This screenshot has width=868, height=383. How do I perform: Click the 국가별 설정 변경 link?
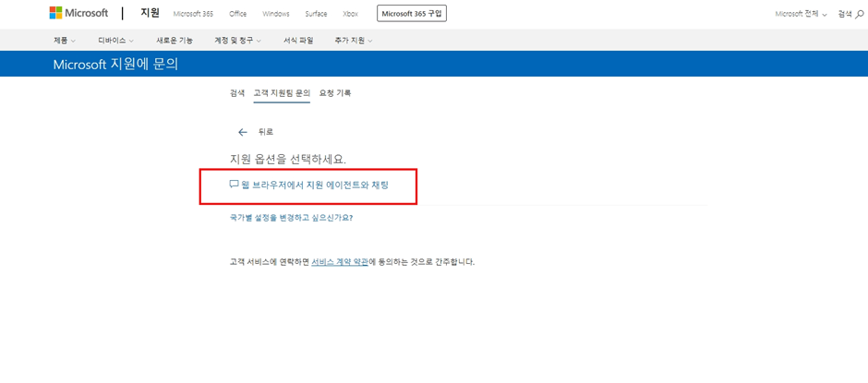(x=291, y=218)
